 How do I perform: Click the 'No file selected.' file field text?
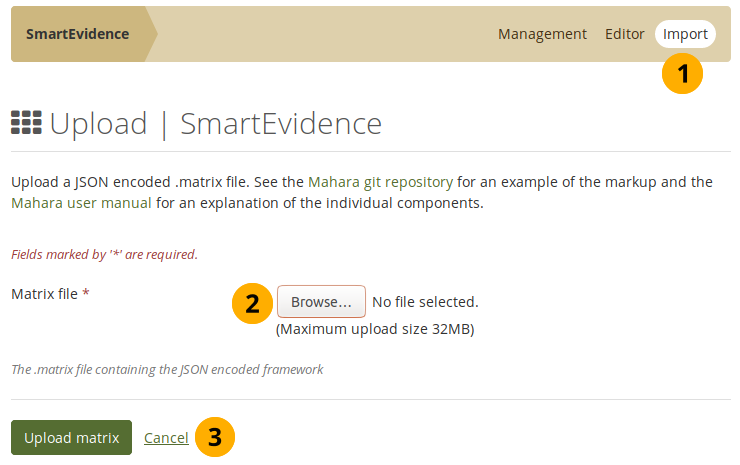[x=425, y=302]
